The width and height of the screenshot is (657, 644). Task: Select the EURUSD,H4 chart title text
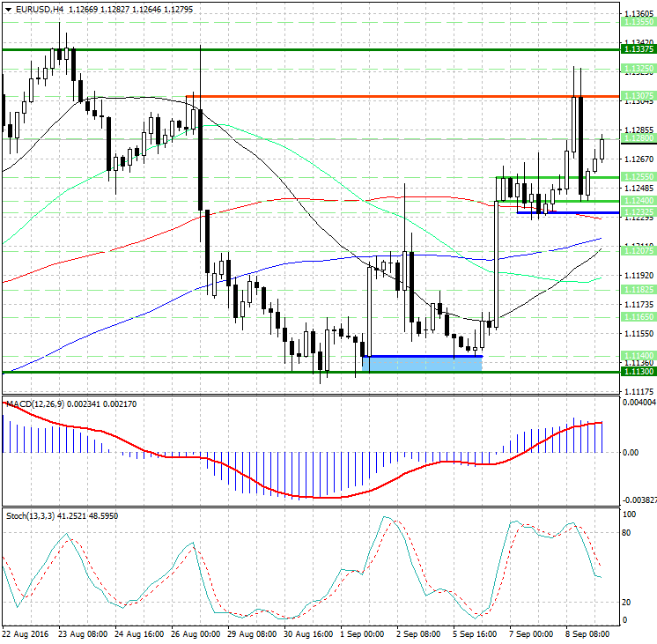click(x=40, y=9)
